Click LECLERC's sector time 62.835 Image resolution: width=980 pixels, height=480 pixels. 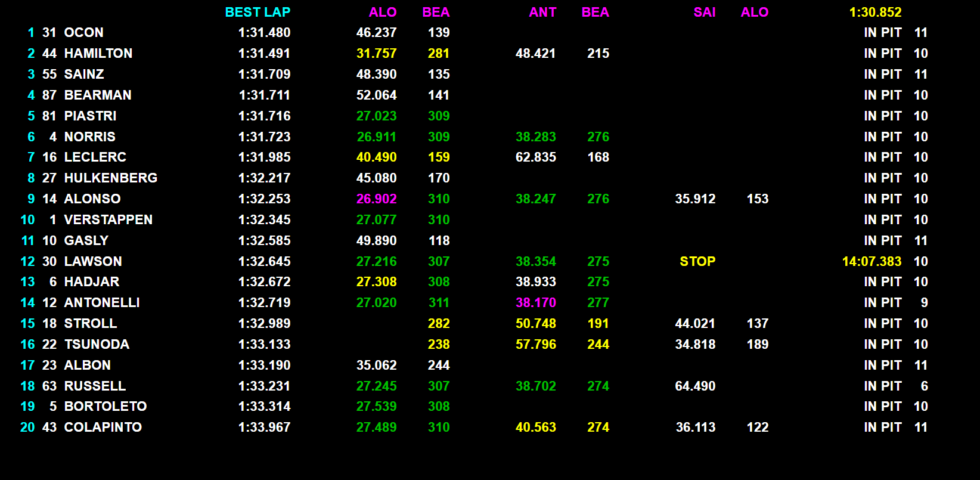coord(535,157)
